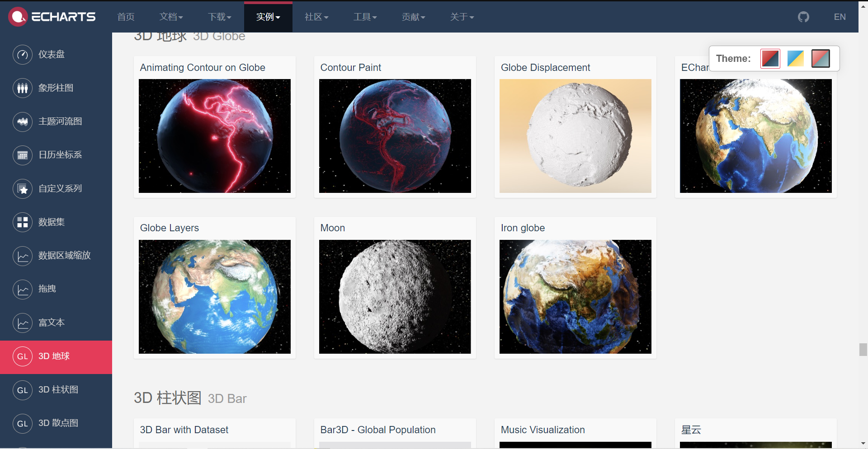Click the 3D 地球 sidebar label
Viewport: 868px width, 449px height.
pos(54,356)
